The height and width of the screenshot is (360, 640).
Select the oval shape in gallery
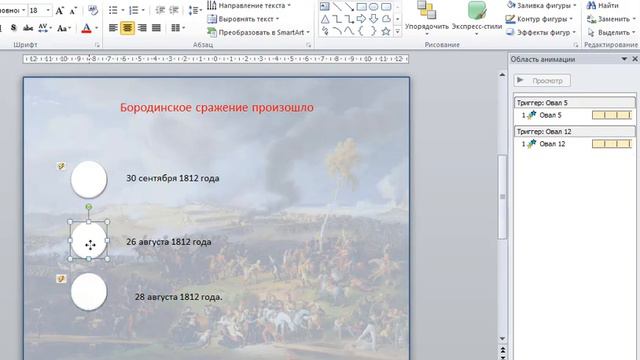(373, 7)
